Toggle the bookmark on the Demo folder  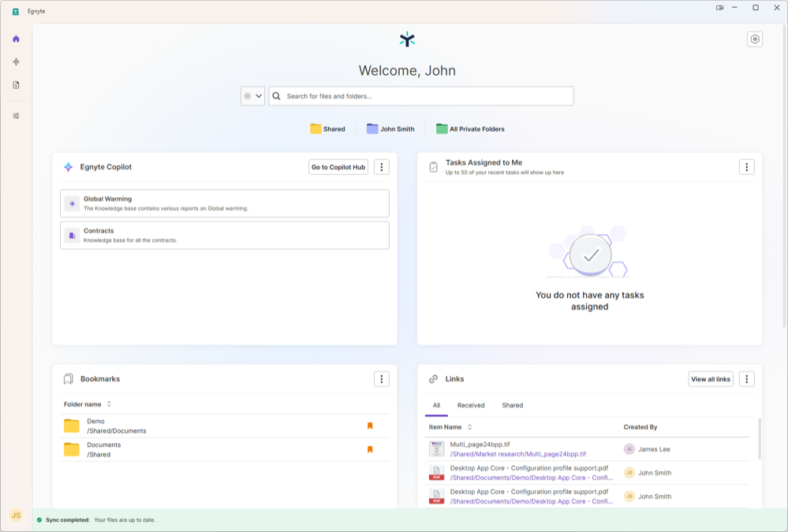click(x=370, y=426)
